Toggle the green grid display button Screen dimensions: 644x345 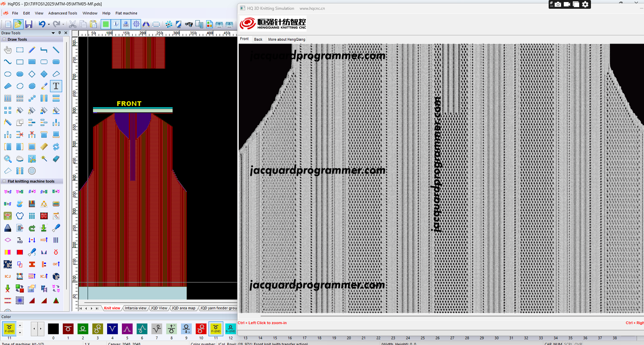click(105, 25)
